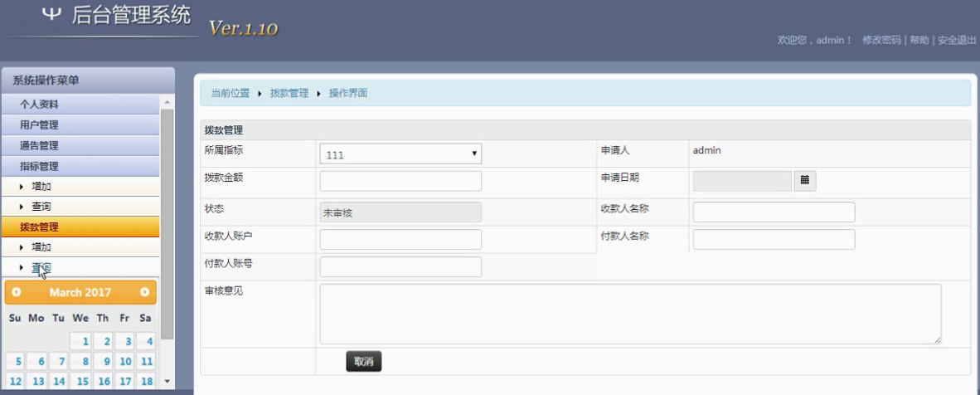Open the 个人资料 menu section

click(x=80, y=105)
